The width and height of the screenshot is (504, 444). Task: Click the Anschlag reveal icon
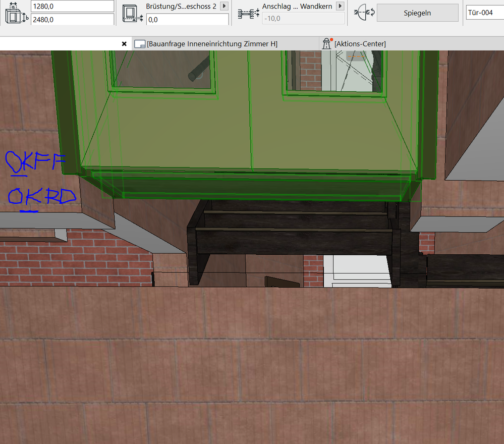[x=248, y=14]
